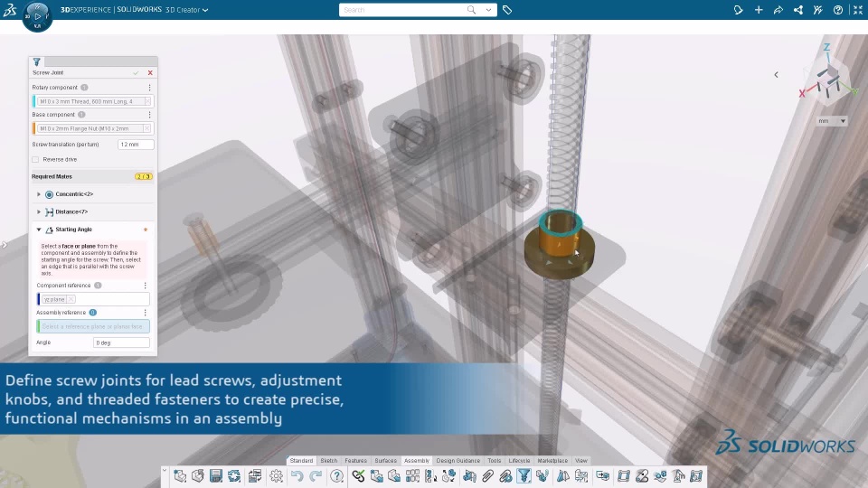Switch to the Surfaces tab

pos(386,460)
